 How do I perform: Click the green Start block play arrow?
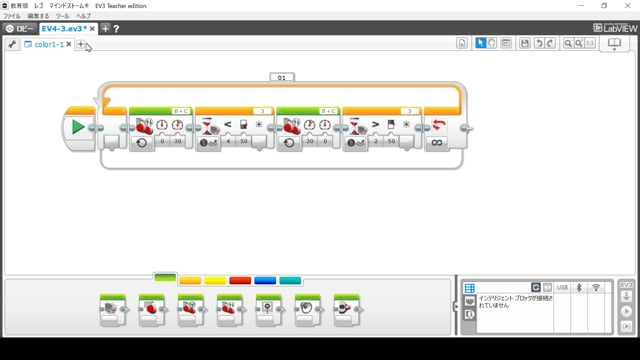coord(78,127)
